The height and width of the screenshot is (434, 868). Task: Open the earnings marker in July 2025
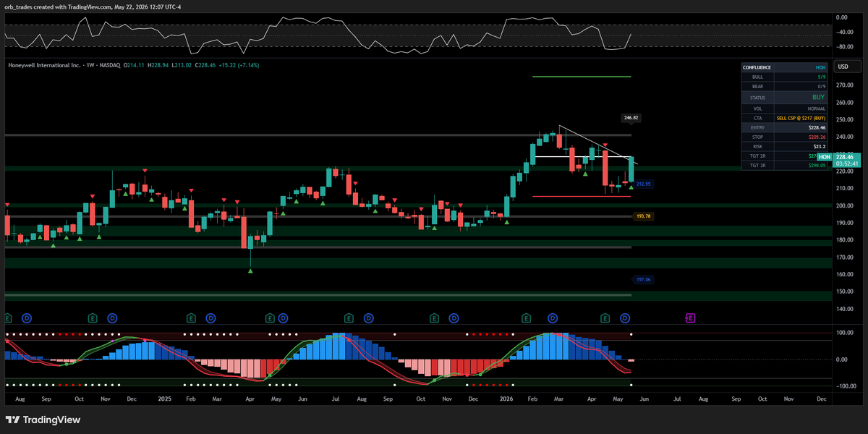coord(349,318)
